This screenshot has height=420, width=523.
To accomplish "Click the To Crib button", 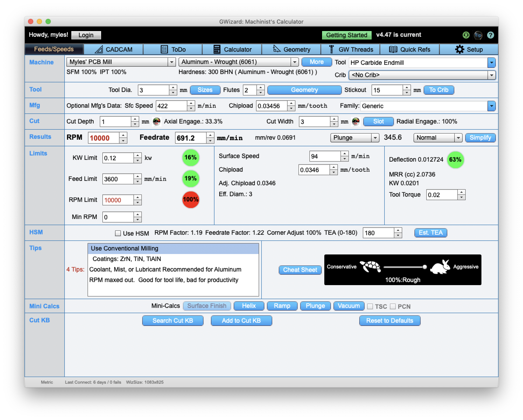I will (439, 90).
